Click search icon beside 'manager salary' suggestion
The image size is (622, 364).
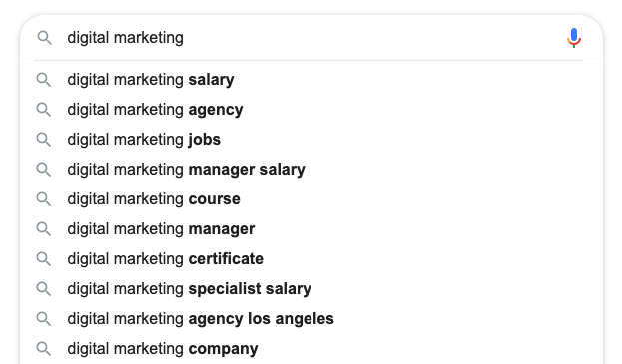44,170
